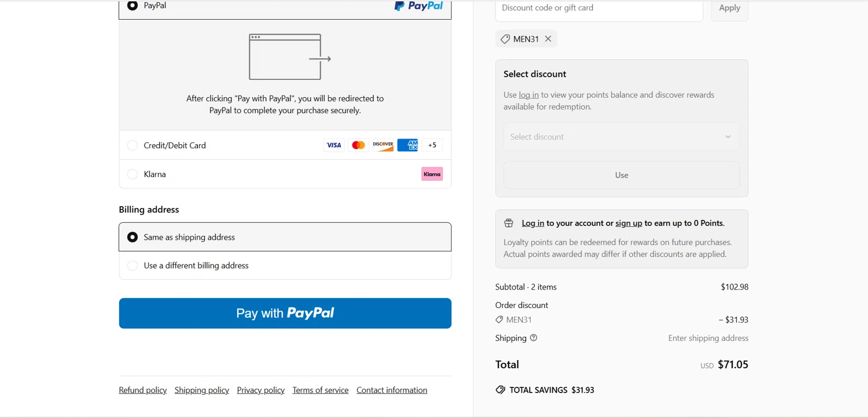Select Use a different billing address
Image resolution: width=868 pixels, height=418 pixels.
[133, 266]
